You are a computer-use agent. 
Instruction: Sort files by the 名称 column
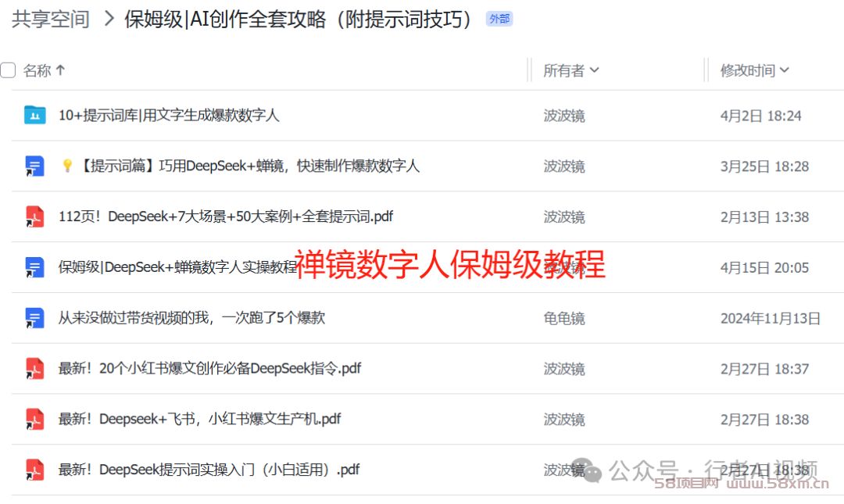[44, 70]
